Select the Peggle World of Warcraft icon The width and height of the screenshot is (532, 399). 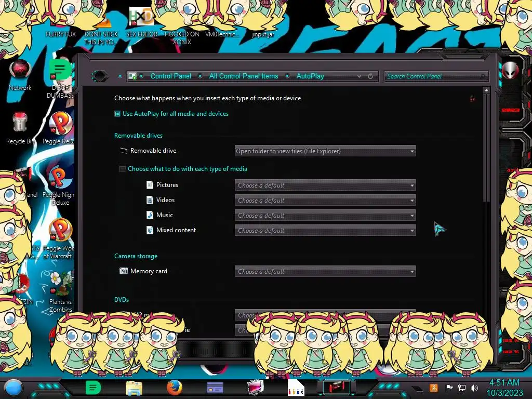pos(59,239)
